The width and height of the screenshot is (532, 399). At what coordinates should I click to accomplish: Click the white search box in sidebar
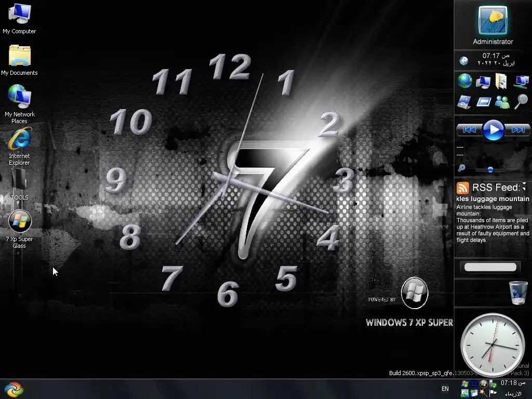tap(490, 267)
